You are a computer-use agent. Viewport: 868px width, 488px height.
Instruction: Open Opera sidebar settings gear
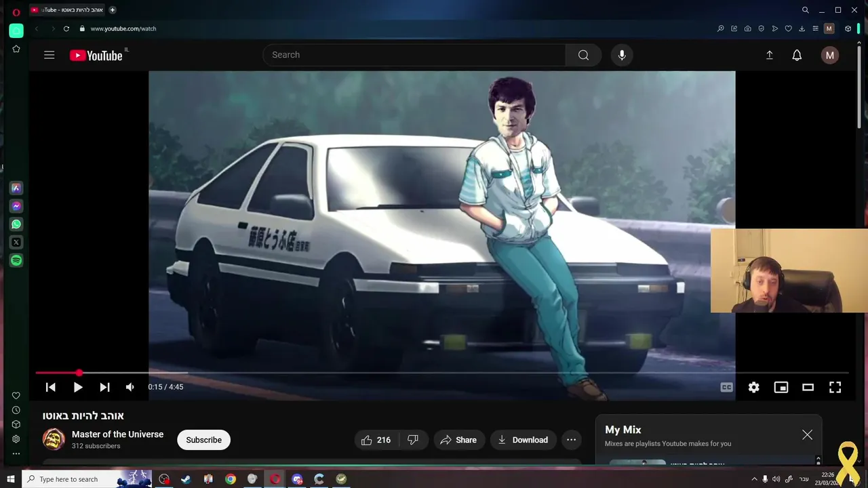pyautogui.click(x=16, y=439)
